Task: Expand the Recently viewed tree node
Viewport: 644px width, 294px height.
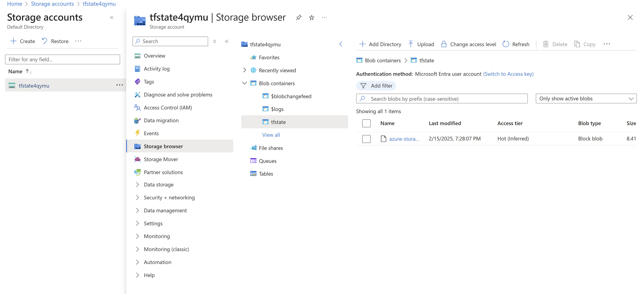Action: pos(244,70)
